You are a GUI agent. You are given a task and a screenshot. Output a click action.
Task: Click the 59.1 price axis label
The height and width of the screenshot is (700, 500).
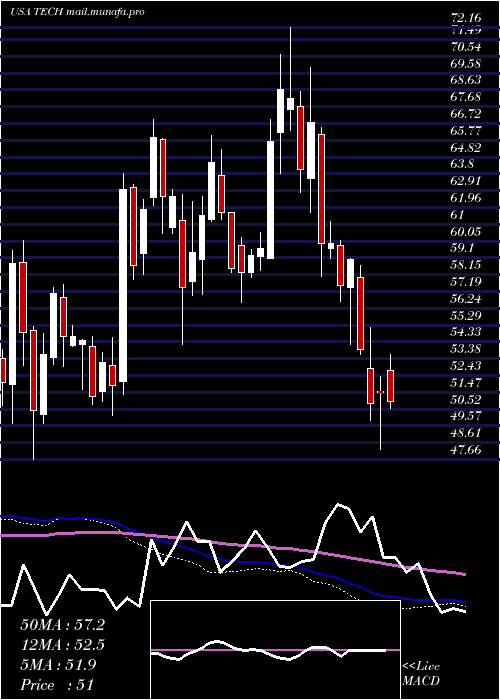coord(462,248)
